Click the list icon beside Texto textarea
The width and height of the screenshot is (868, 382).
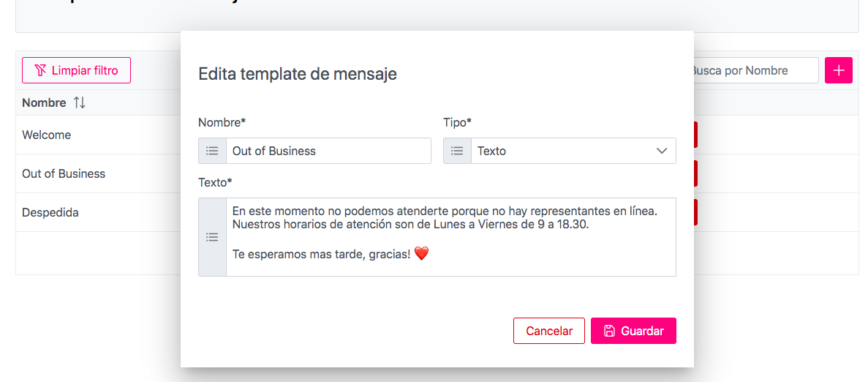212,237
